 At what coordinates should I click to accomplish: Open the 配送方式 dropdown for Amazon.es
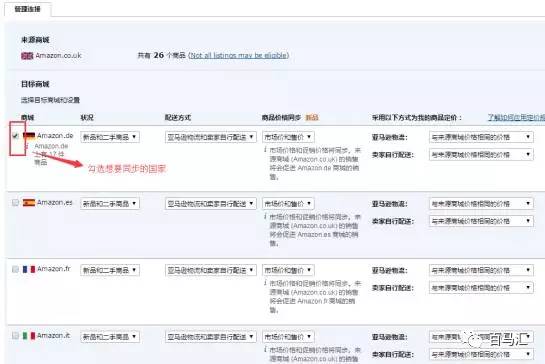pos(211,203)
